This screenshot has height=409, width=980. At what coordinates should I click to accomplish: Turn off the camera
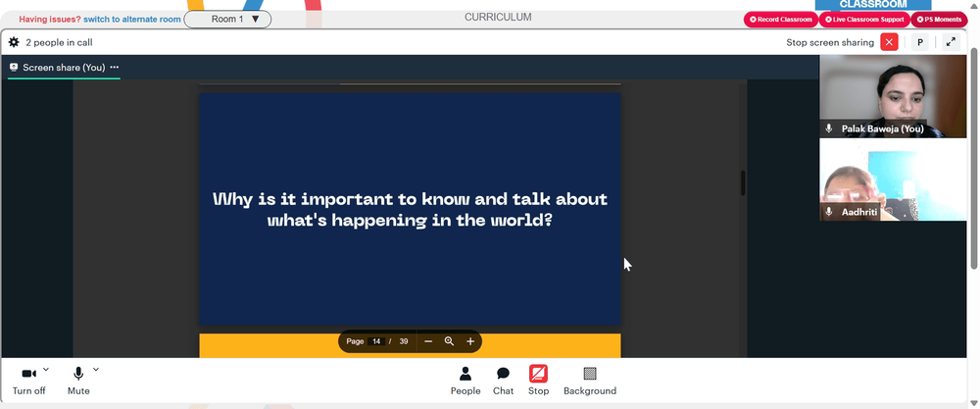[28, 381]
